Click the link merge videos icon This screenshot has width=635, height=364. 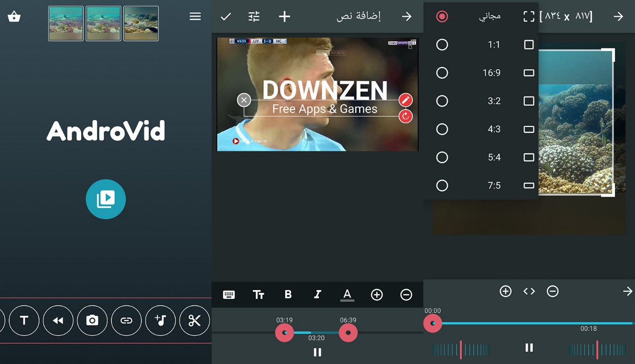click(x=126, y=320)
